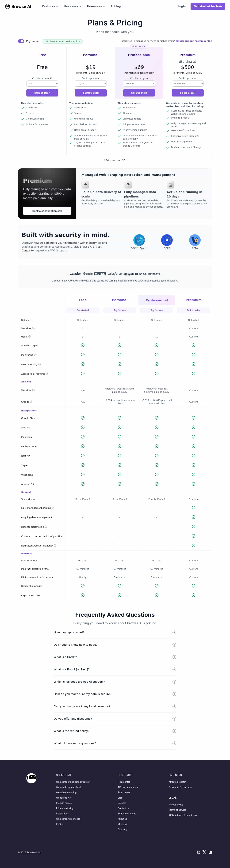Open 'Check out our Premium Plan' link
230x868 pixels.
[194, 41]
